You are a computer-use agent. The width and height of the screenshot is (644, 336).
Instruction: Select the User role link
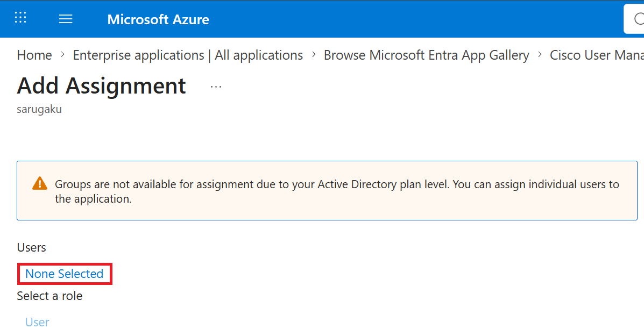37,322
